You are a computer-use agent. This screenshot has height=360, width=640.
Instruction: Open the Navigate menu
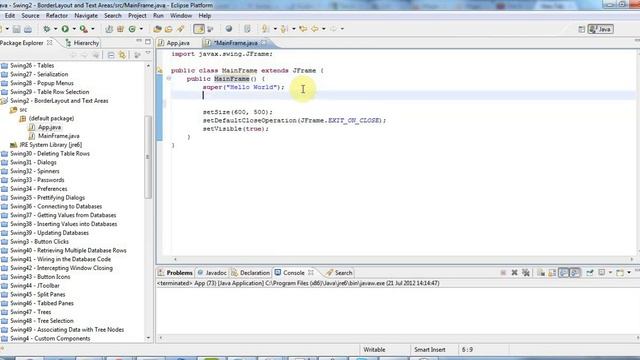pyautogui.click(x=86, y=16)
